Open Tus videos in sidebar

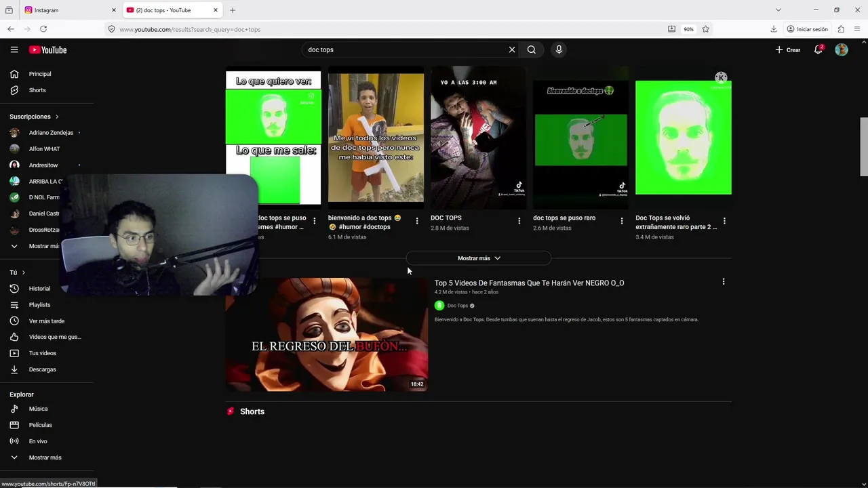(43, 353)
